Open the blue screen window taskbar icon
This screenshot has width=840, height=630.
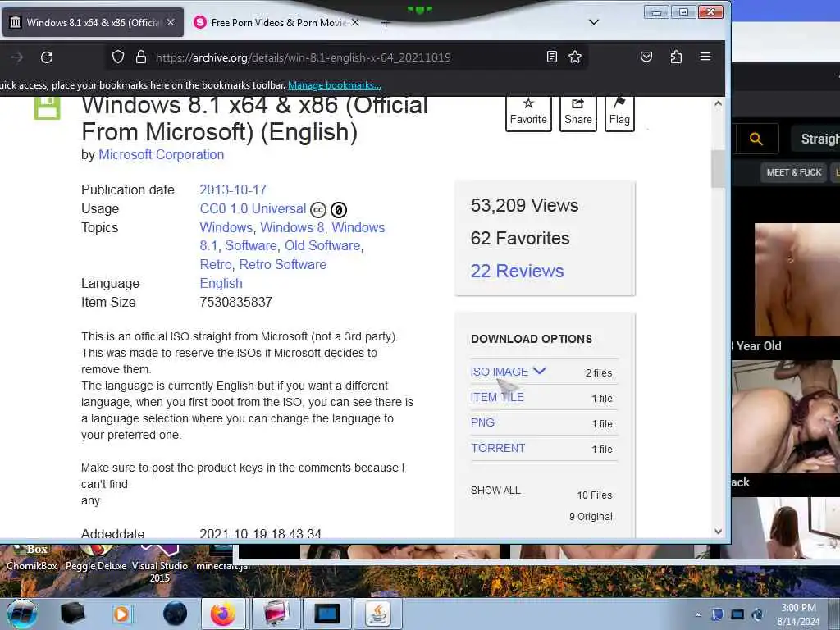click(x=326, y=614)
